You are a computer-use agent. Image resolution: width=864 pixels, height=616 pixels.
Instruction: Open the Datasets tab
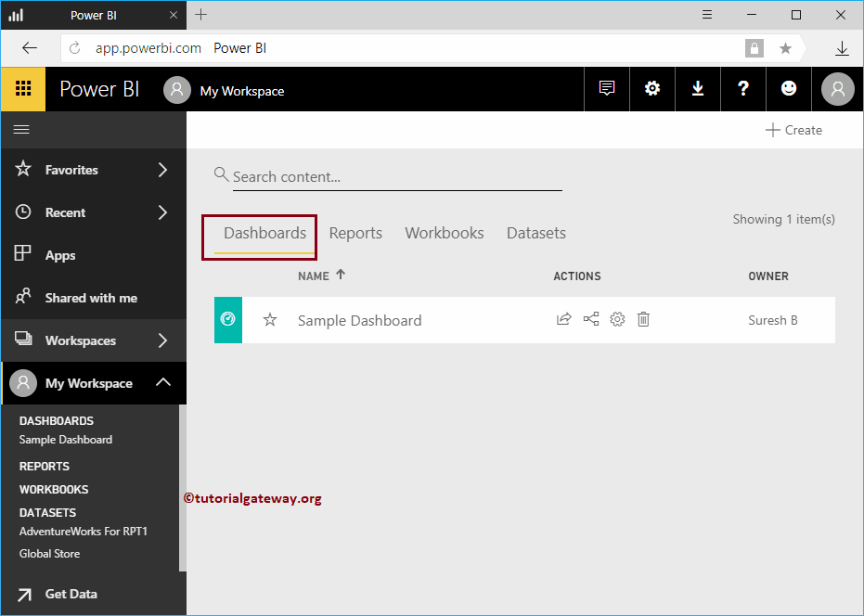click(x=535, y=233)
